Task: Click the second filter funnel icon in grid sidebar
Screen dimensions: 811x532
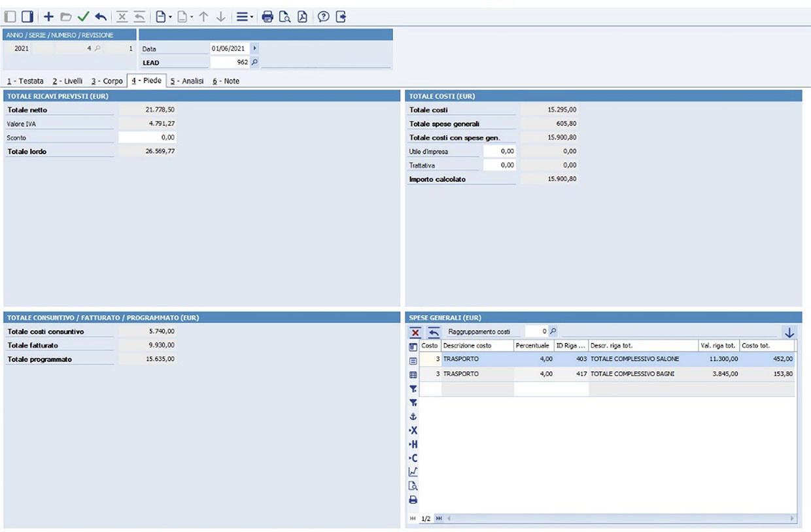Action: [413, 403]
